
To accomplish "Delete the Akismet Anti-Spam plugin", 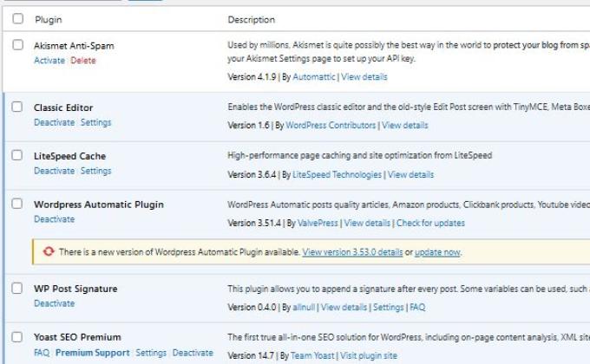I will (x=83, y=61).
